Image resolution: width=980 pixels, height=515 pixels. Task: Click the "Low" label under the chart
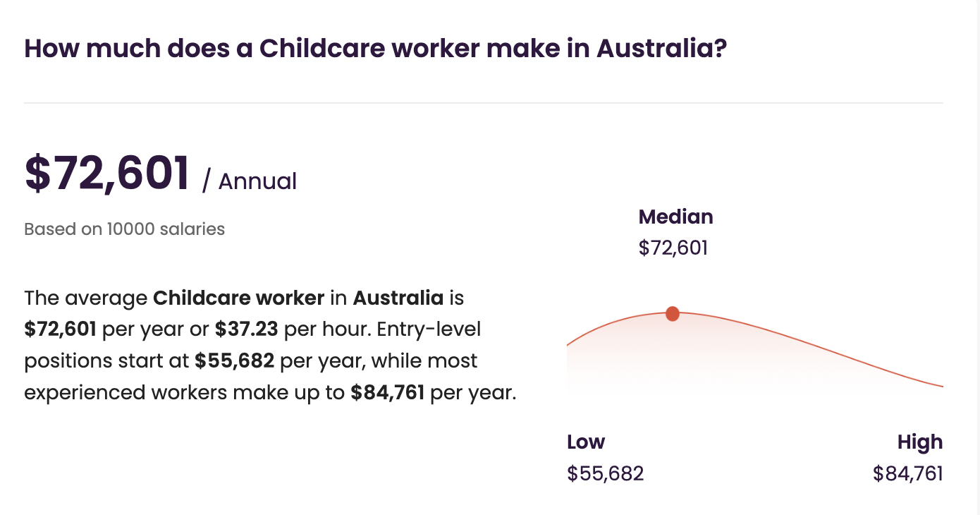[586, 442]
